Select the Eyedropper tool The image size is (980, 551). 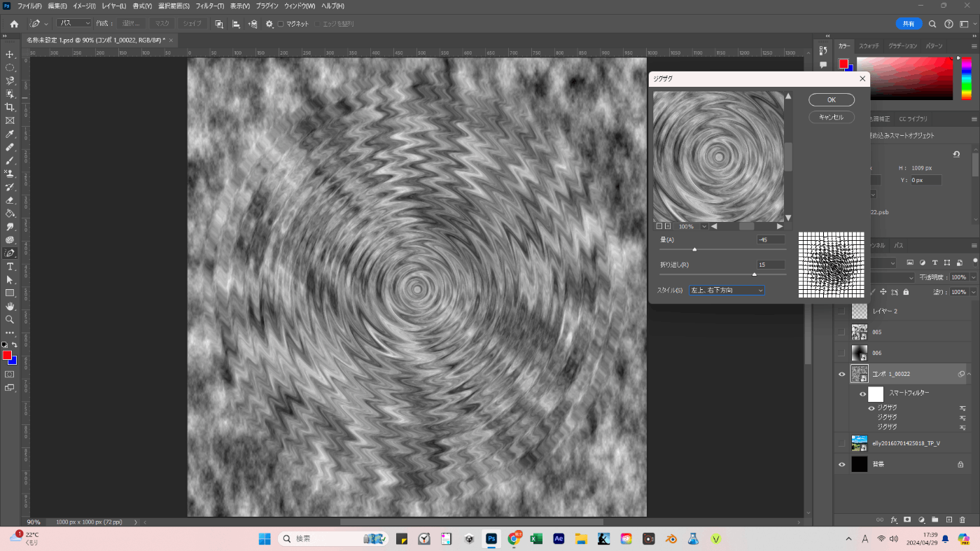tap(10, 134)
